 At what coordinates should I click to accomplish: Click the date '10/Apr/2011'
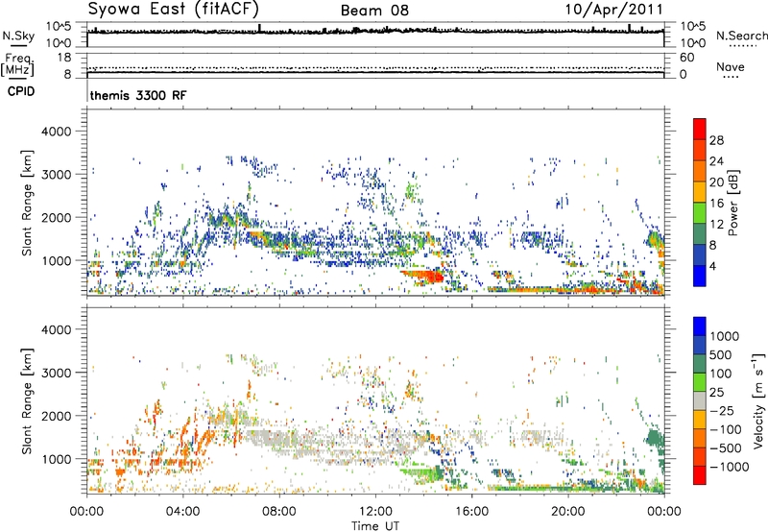(613, 10)
